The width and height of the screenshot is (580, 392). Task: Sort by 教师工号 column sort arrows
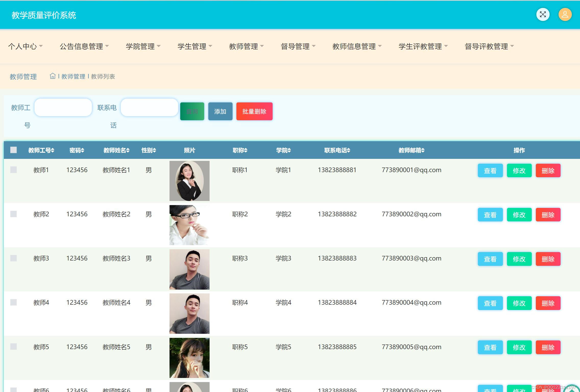(52, 150)
